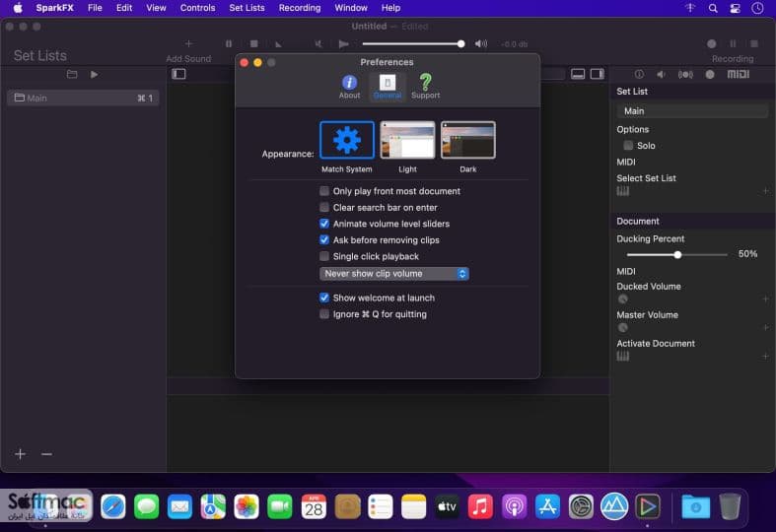Add a set list with the bottom plus
This screenshot has height=532, width=776.
coord(21,454)
